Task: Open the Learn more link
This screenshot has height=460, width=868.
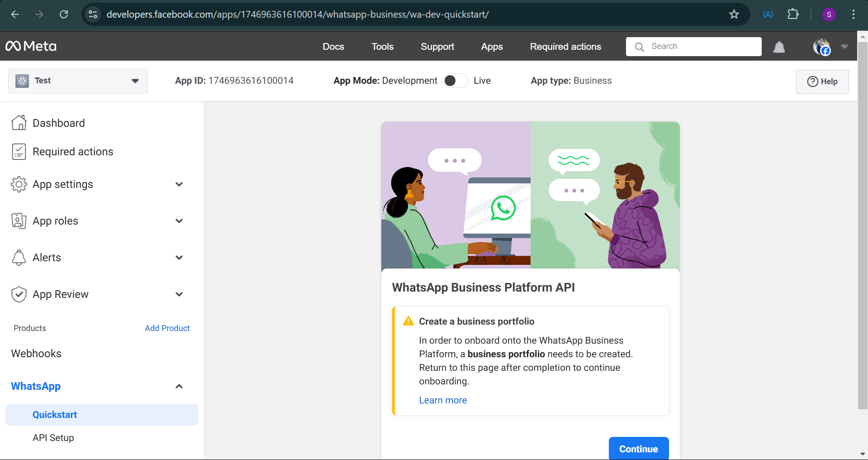Action: pos(442,400)
